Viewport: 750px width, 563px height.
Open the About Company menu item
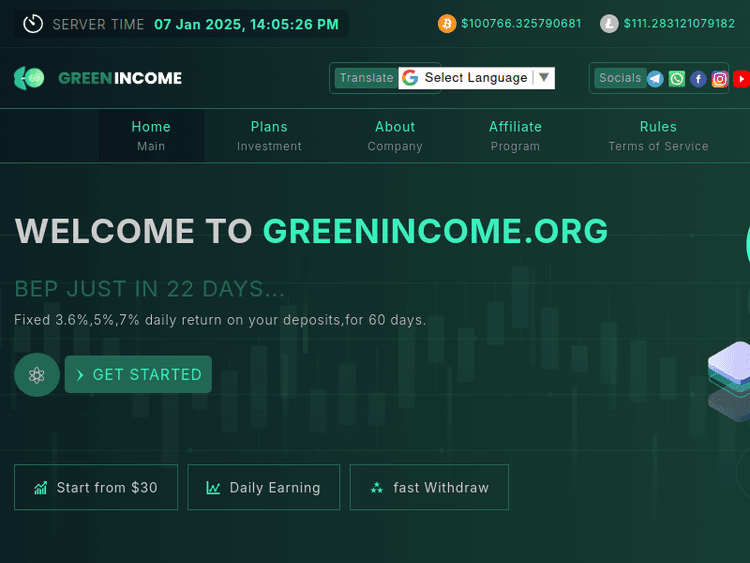[x=395, y=136]
